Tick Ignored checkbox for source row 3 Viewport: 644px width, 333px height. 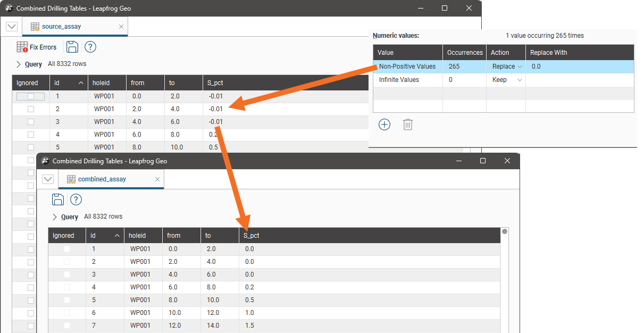pyautogui.click(x=31, y=122)
